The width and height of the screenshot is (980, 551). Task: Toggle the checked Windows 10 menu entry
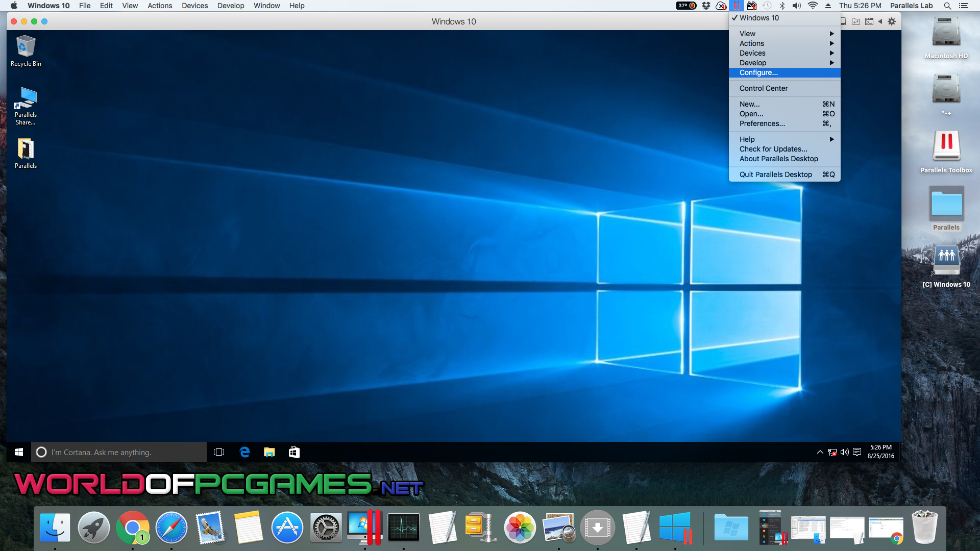pyautogui.click(x=759, y=18)
